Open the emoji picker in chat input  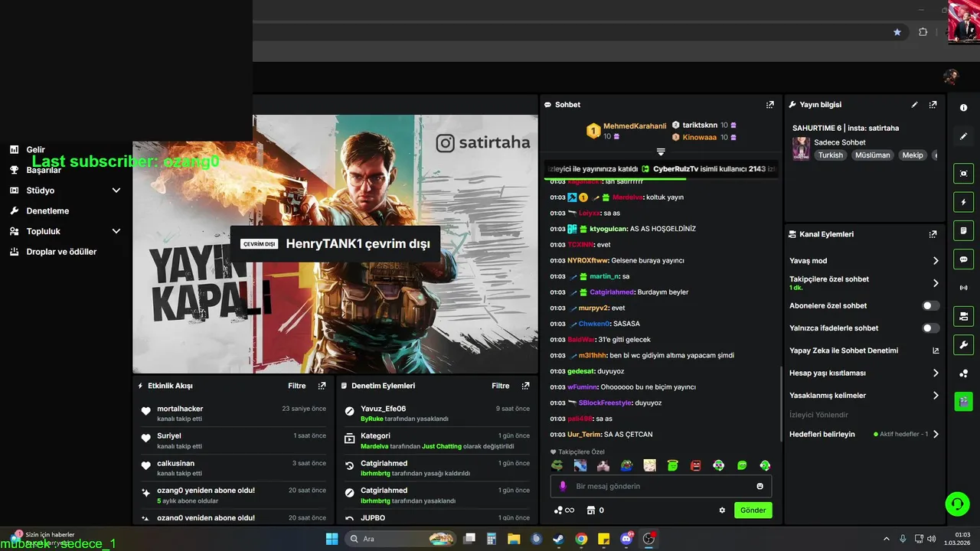(x=759, y=486)
